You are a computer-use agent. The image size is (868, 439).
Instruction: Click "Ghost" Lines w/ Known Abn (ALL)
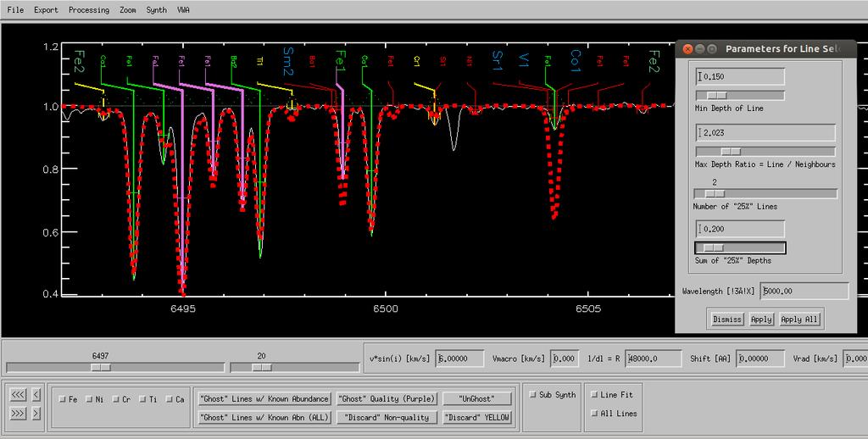264,418
